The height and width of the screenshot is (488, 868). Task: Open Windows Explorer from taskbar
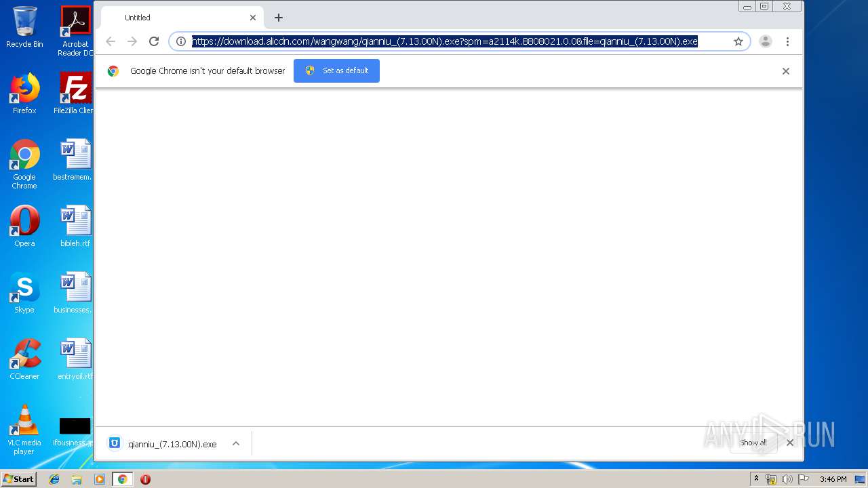77,479
